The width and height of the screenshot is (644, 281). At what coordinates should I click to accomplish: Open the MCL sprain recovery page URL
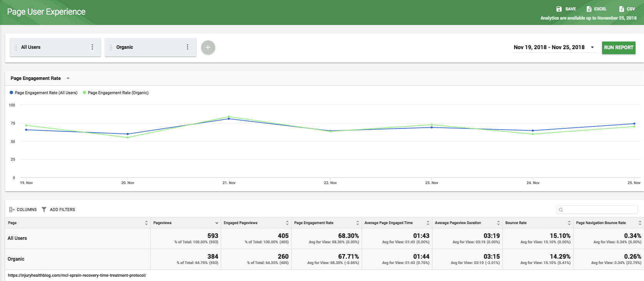click(x=77, y=275)
